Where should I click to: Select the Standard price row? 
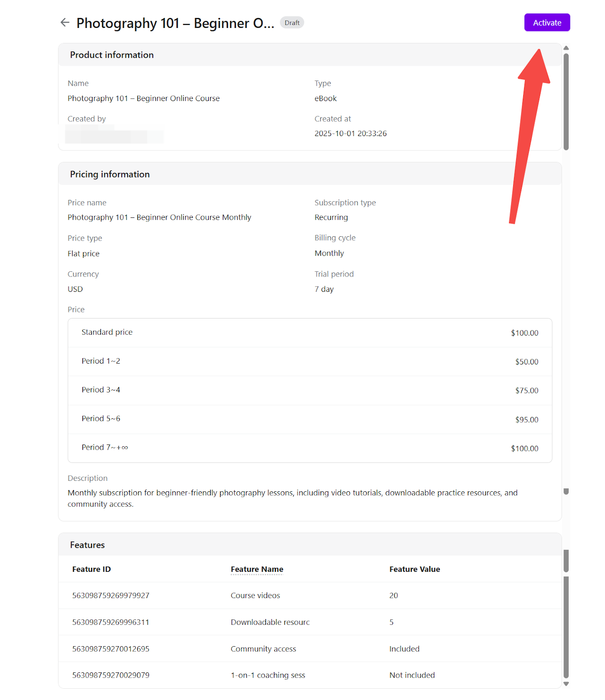(309, 332)
